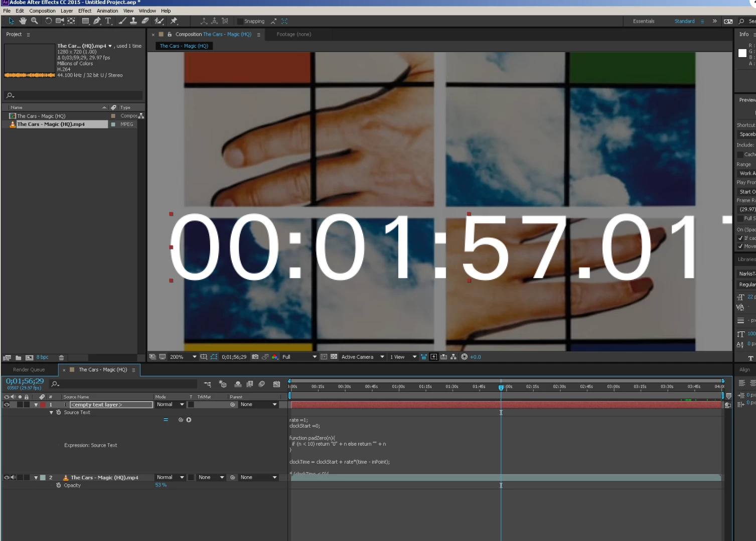Image resolution: width=756 pixels, height=541 pixels.
Task: Open the 1 View layout dropdown
Action: click(x=403, y=357)
